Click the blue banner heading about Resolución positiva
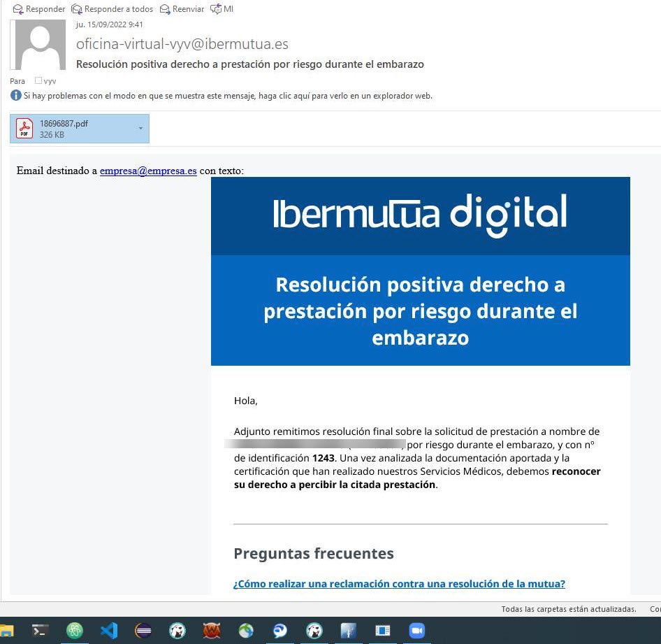661x644 pixels. click(421, 311)
